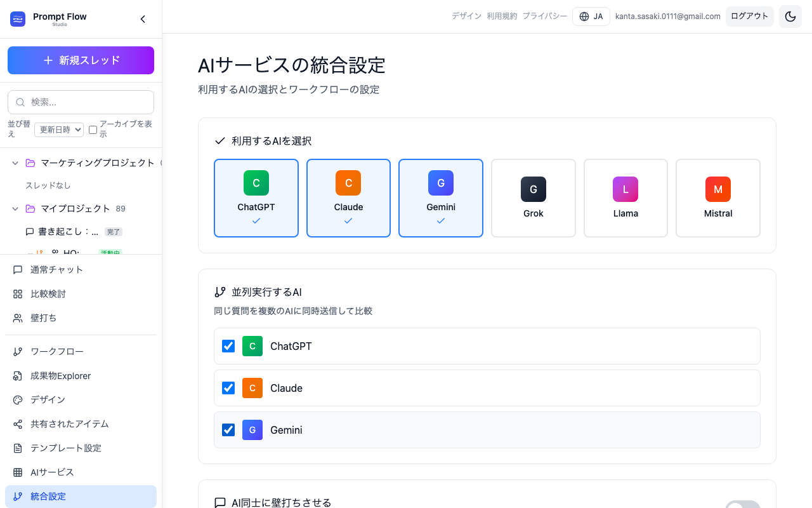Click the Llama purple icon
Viewport: 812px width, 508px height.
click(x=625, y=189)
